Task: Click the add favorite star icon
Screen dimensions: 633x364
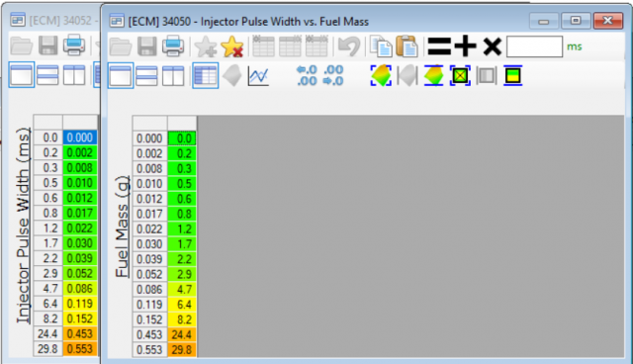Action: point(206,46)
